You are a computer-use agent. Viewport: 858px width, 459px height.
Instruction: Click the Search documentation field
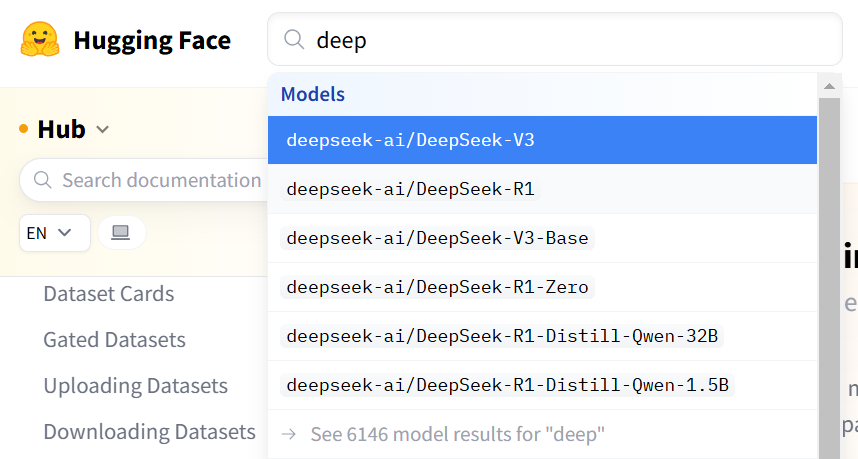143,180
